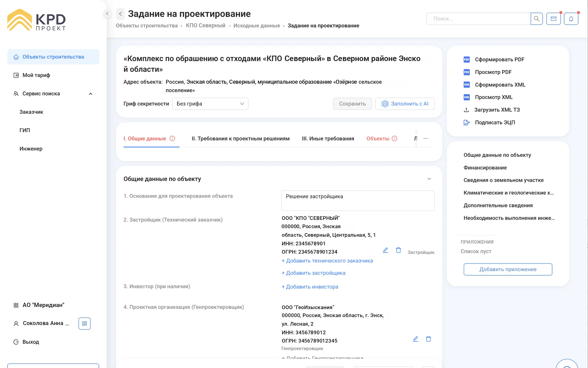This screenshot has width=588, height=368.
Task: Click the Добавить приложение button
Action: point(508,269)
